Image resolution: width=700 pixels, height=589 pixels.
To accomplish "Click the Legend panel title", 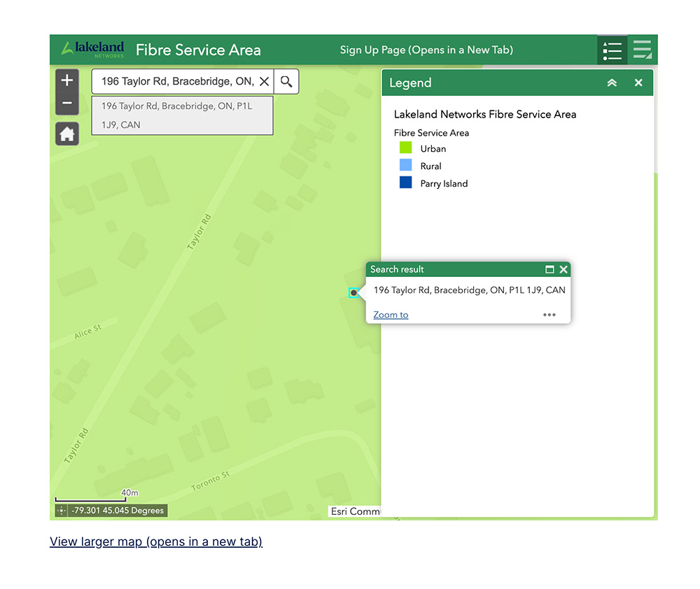I will (x=410, y=83).
